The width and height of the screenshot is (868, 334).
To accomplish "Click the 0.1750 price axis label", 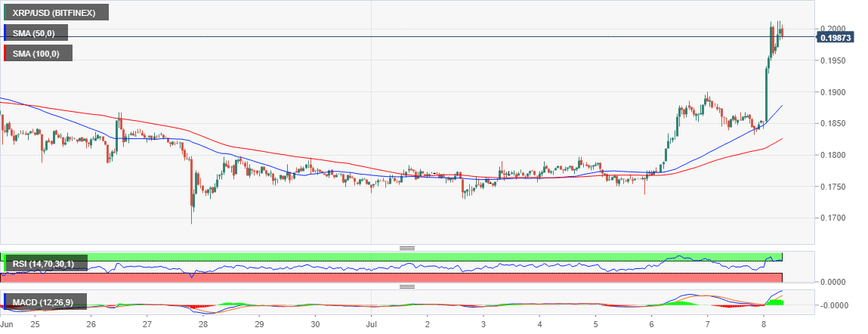I will (832, 187).
